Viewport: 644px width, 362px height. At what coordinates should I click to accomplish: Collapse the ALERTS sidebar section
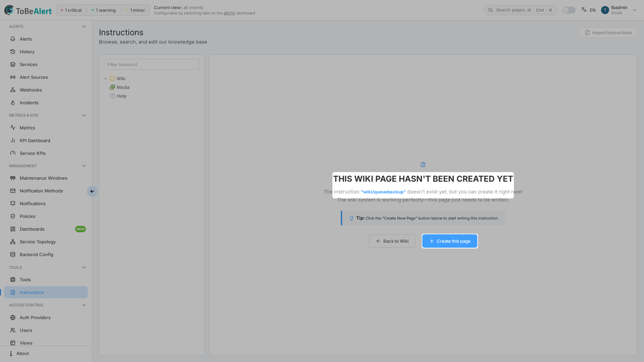84,26
